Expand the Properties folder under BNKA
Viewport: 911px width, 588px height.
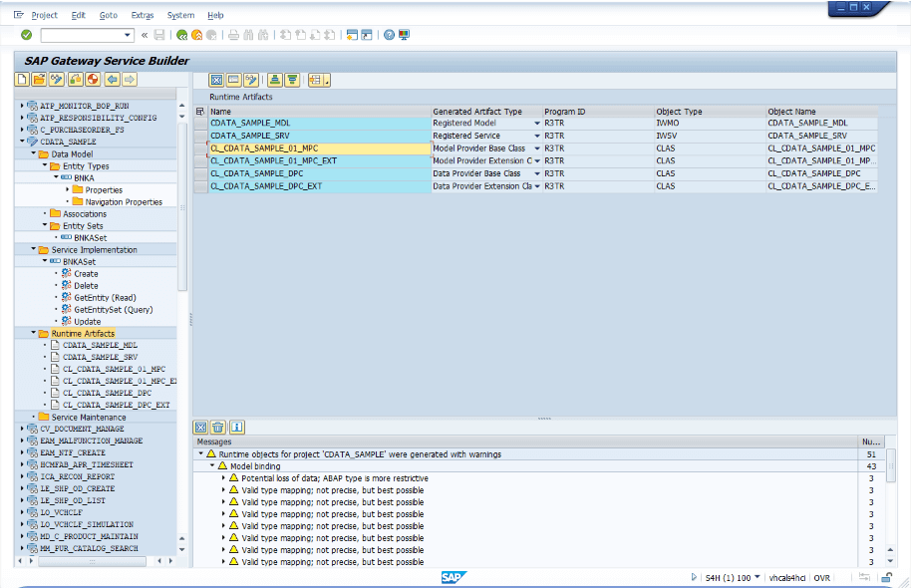coord(68,190)
